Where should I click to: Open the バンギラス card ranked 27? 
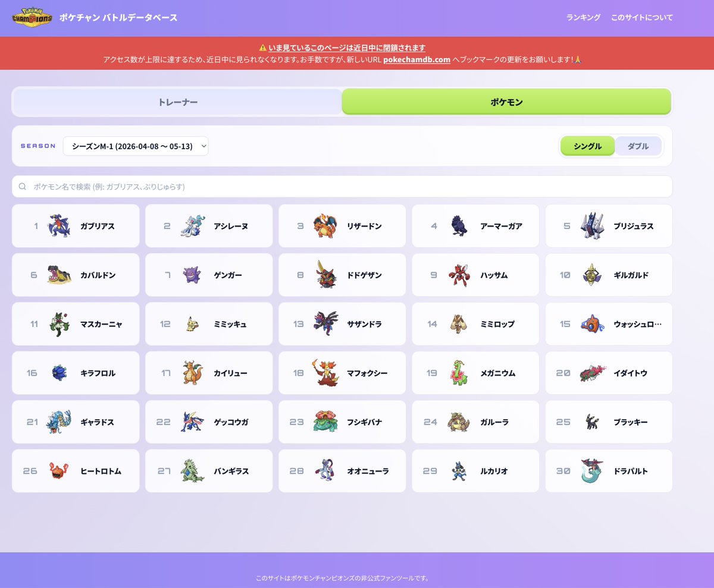(x=209, y=471)
